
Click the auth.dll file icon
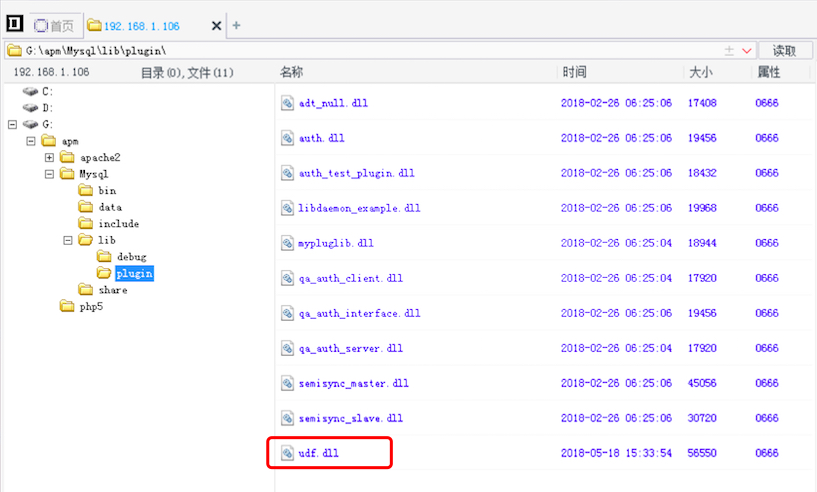click(287, 138)
